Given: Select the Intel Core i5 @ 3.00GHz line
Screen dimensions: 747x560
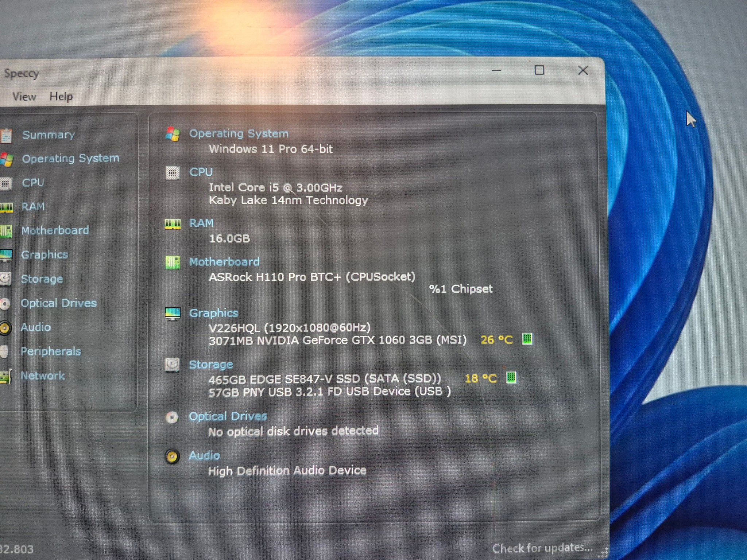Looking at the screenshot, I should tap(275, 188).
